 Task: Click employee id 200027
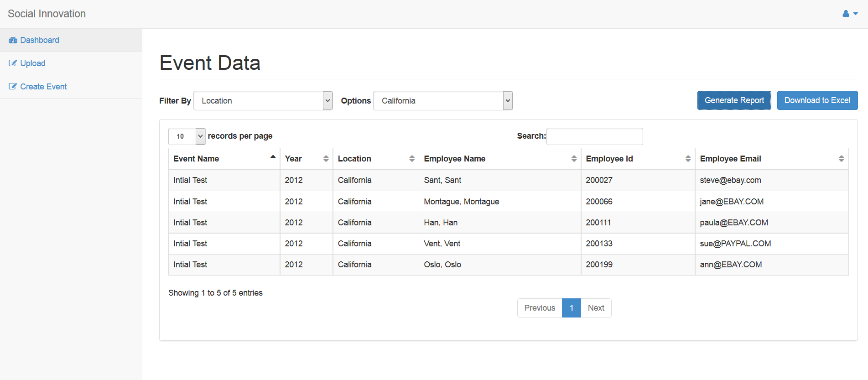(599, 180)
